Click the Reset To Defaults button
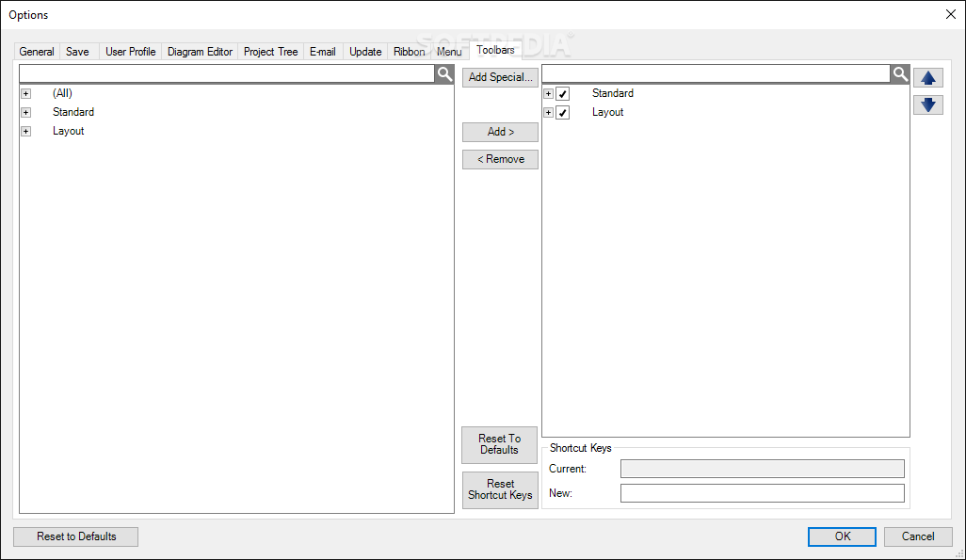Viewport: 966px width, 560px height. pos(500,445)
